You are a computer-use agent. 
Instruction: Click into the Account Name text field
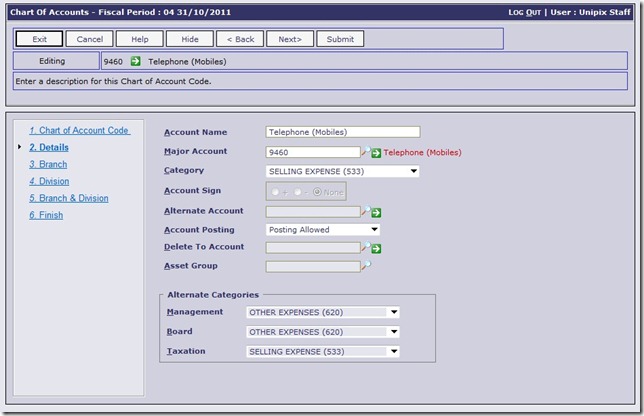pos(342,132)
